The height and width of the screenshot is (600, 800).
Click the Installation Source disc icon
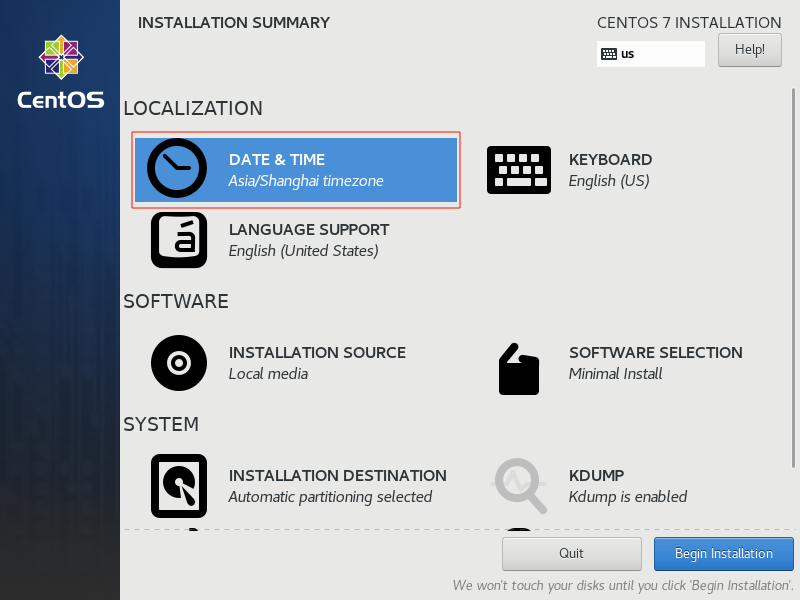click(x=179, y=363)
